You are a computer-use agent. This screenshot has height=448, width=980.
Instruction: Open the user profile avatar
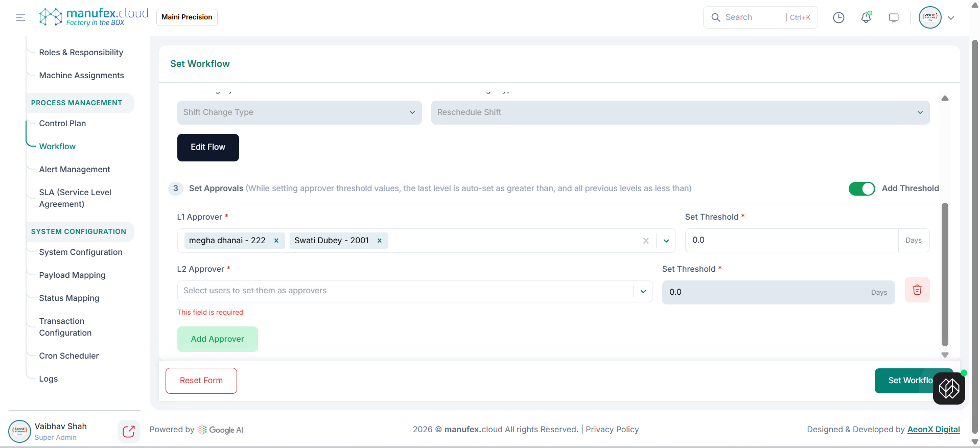(930, 17)
